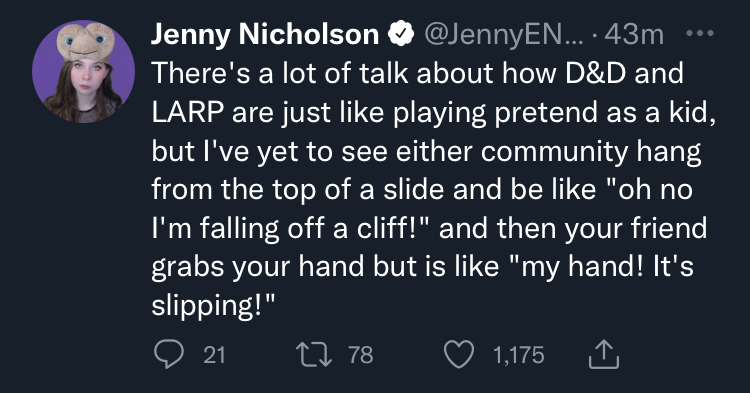This screenshot has height=393, width=750.
Task: Click the last line reading slipping!
Action: pos(214,306)
